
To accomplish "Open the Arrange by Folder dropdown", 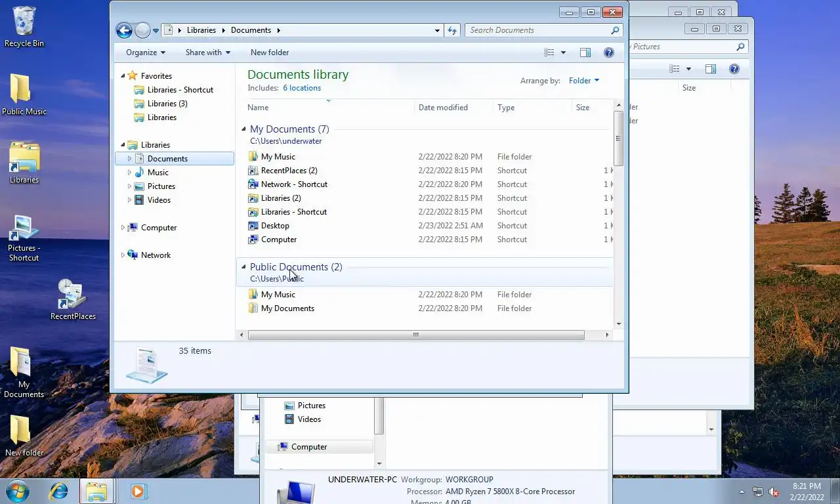I will point(584,81).
